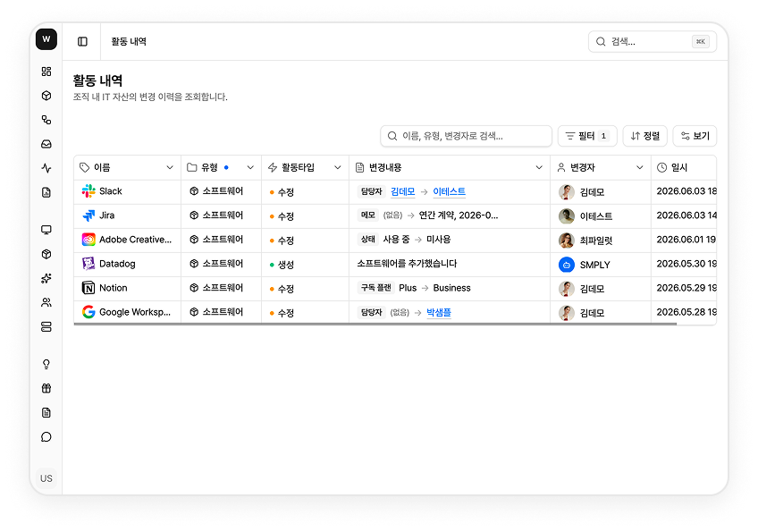Image resolution: width=758 pixels, height=532 pixels.
Task: Open the chat bubble icon in sidebar
Action: pos(46,437)
